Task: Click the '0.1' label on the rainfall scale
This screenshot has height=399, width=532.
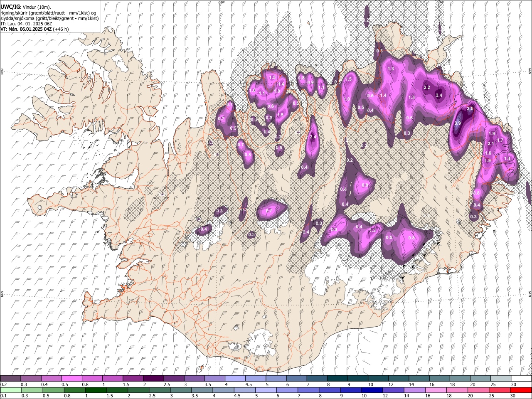Action: point(4,396)
